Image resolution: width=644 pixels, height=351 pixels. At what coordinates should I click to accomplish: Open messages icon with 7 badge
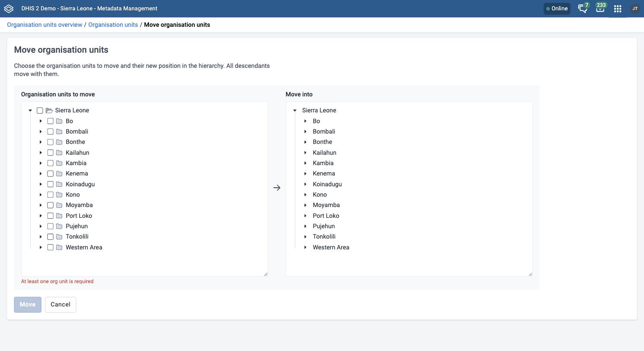[583, 8]
